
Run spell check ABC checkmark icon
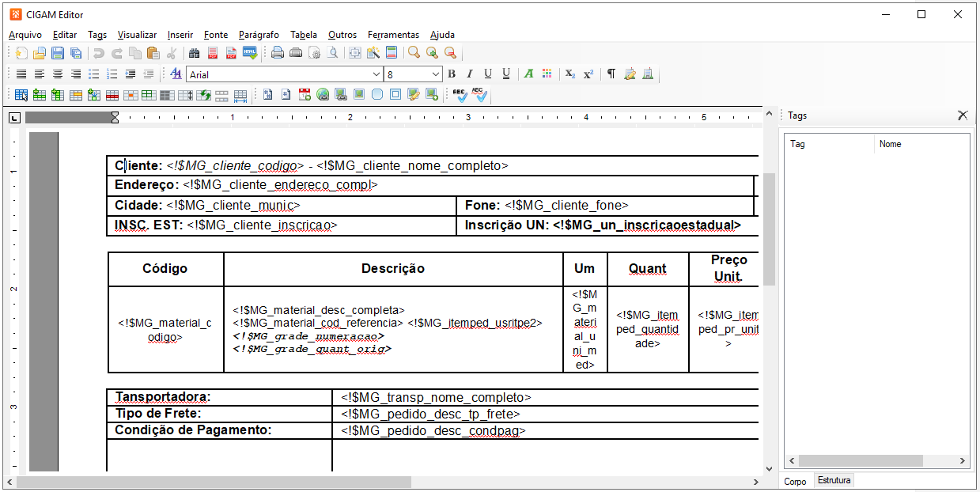(x=460, y=95)
